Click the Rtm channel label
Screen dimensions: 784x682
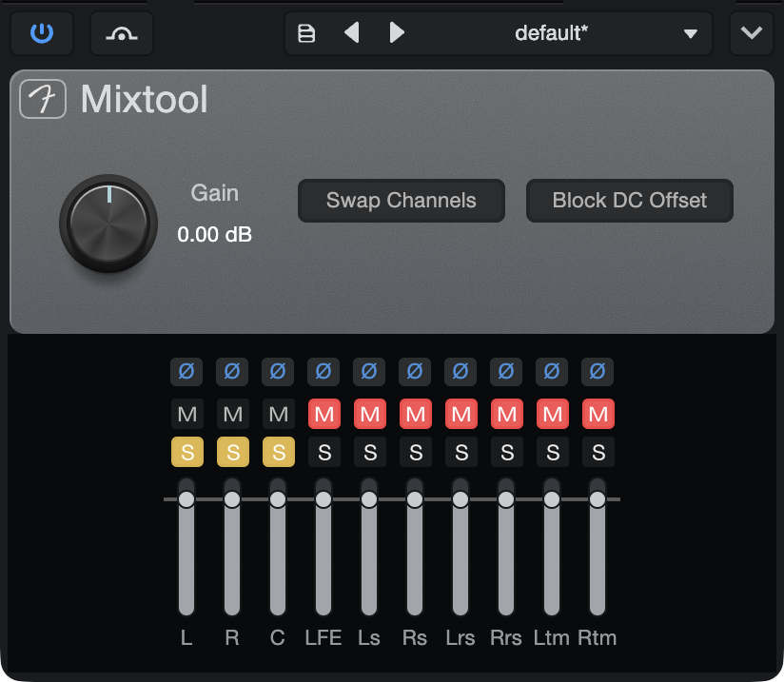coord(597,638)
